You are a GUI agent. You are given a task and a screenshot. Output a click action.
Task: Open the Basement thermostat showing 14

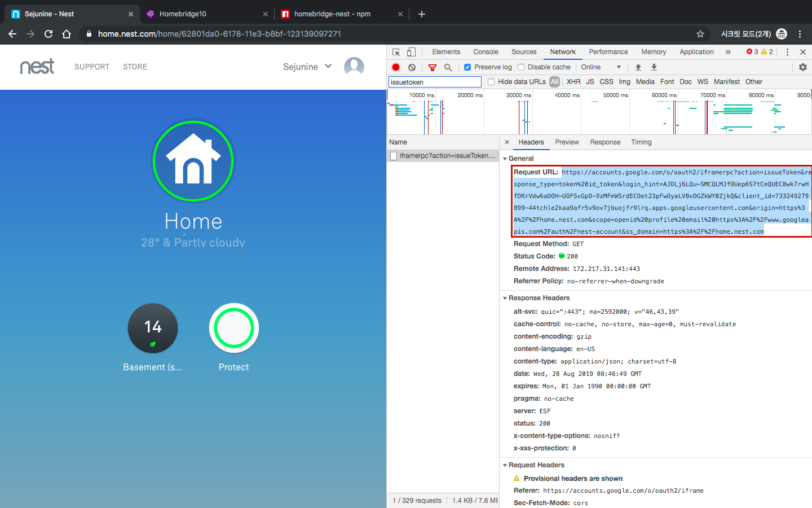pyautogui.click(x=153, y=329)
